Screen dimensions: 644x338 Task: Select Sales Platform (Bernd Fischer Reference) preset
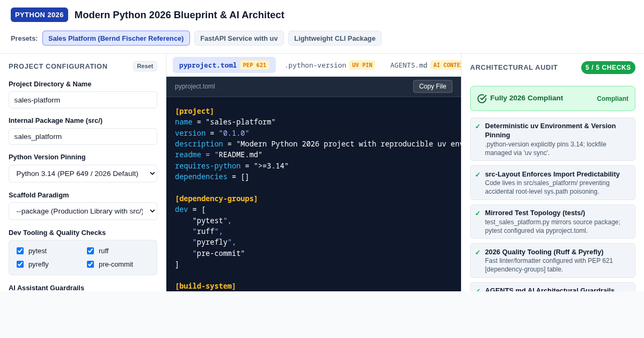tap(116, 38)
